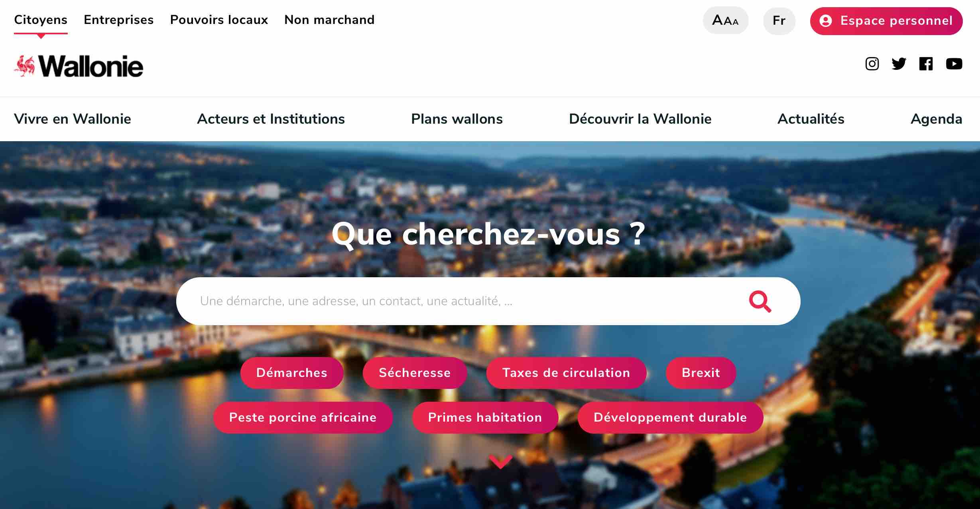Switch to the Entreprises tab
Screen dimensions: 980x509
point(119,20)
